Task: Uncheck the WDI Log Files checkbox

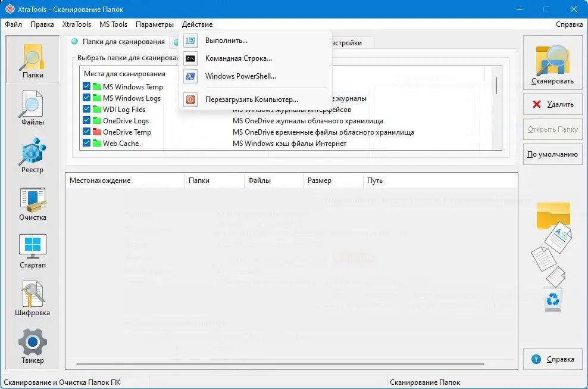Action: click(x=87, y=109)
